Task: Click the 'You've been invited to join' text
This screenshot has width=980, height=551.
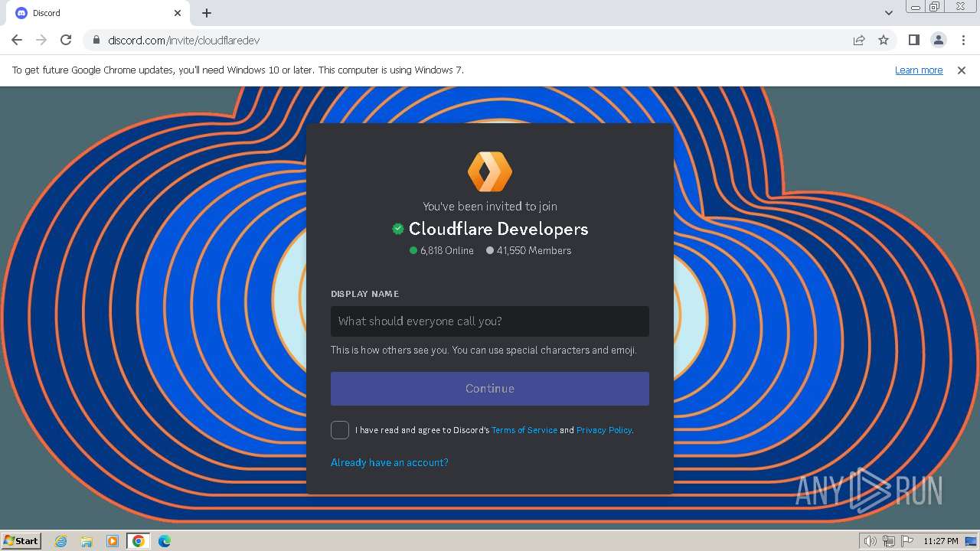Action: click(490, 206)
